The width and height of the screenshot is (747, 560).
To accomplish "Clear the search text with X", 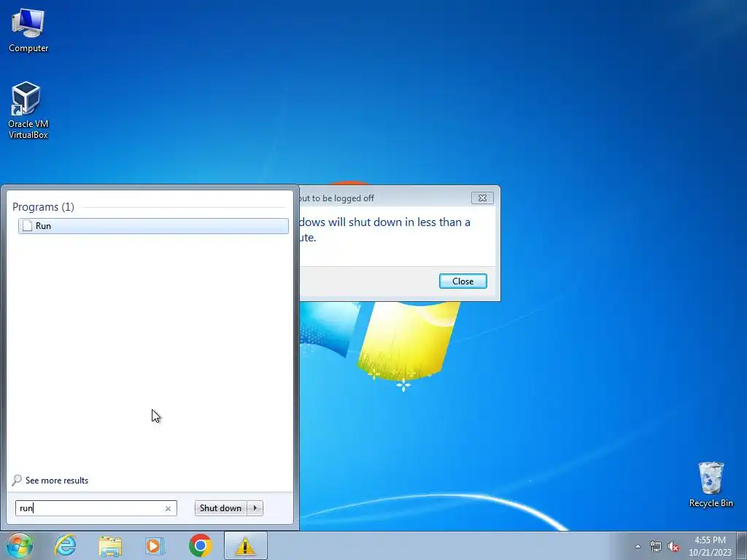I will (x=168, y=508).
